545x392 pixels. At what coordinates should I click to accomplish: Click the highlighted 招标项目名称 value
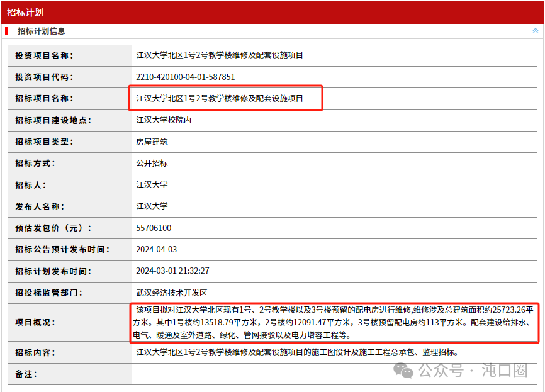tap(220, 98)
